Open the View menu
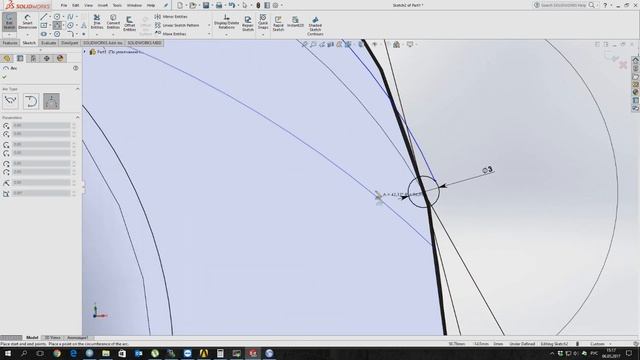The image size is (640, 360). click(x=89, y=5)
